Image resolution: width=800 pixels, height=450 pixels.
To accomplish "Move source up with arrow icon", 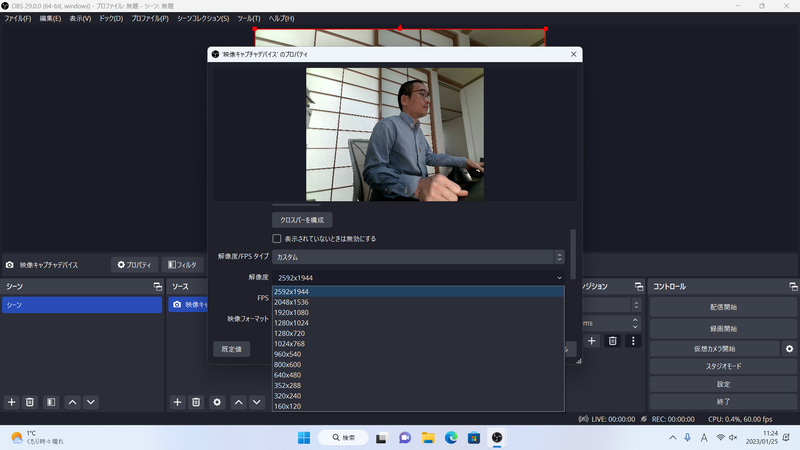I will tap(238, 402).
